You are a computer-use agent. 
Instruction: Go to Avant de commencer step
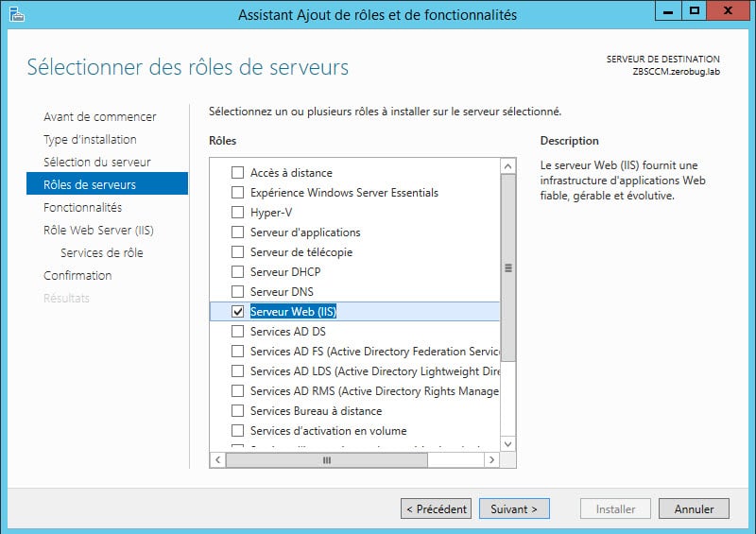tap(100, 117)
